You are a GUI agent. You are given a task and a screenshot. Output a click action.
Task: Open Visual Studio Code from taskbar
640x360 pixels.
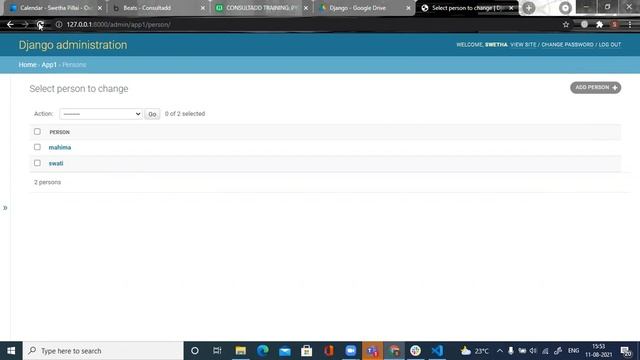coord(437,351)
